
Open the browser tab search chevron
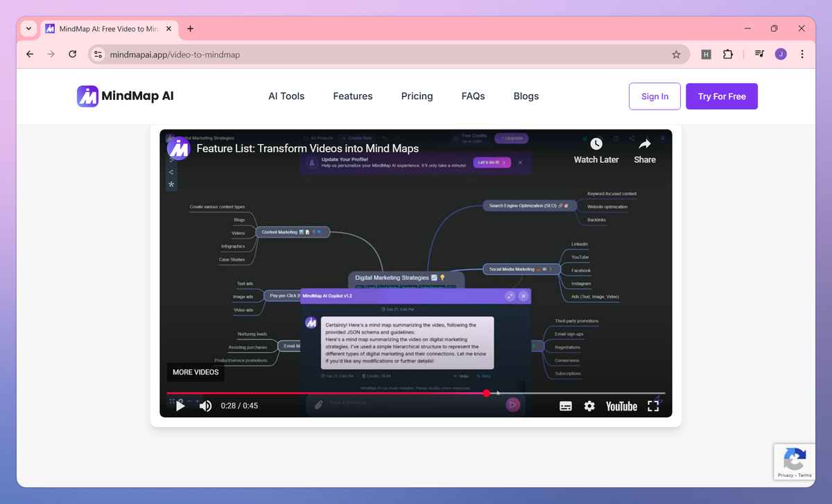(x=28, y=28)
